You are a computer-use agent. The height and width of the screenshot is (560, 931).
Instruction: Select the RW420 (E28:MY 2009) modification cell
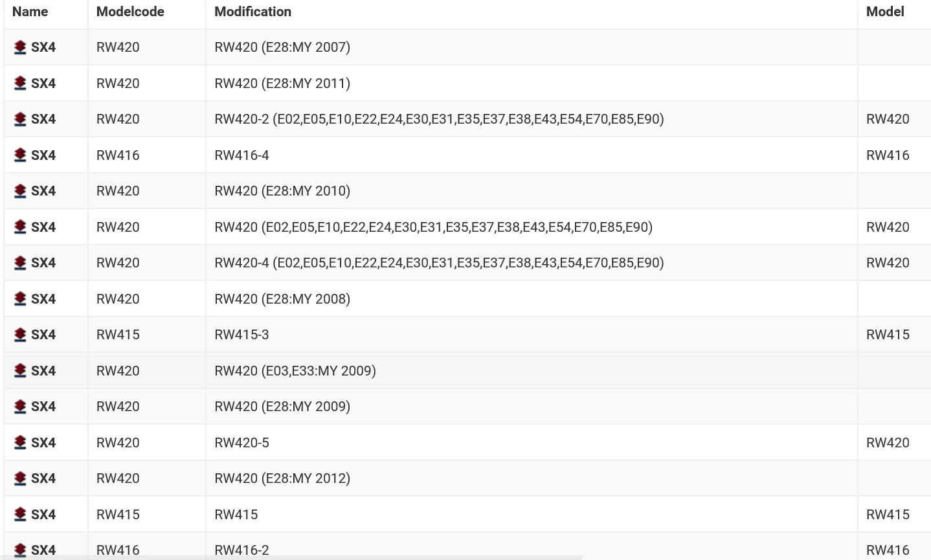click(x=532, y=407)
